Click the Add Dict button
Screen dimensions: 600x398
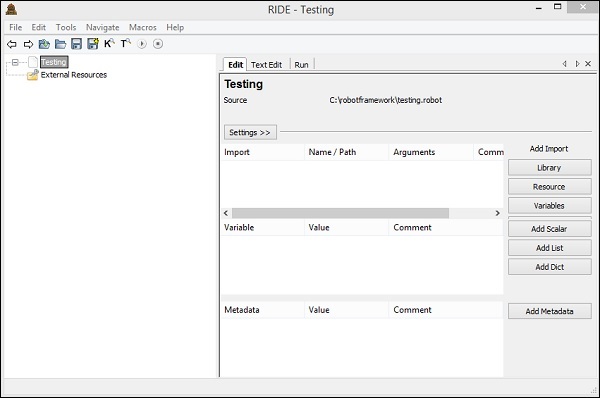click(549, 267)
